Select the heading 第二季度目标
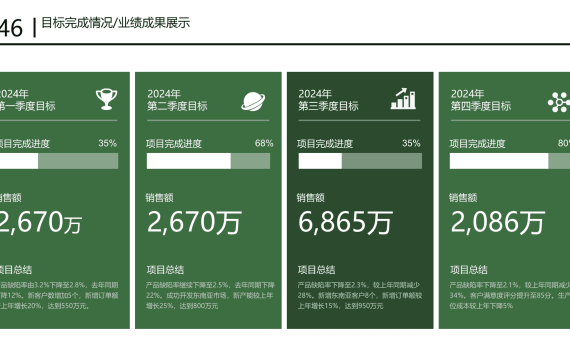 pos(177,106)
